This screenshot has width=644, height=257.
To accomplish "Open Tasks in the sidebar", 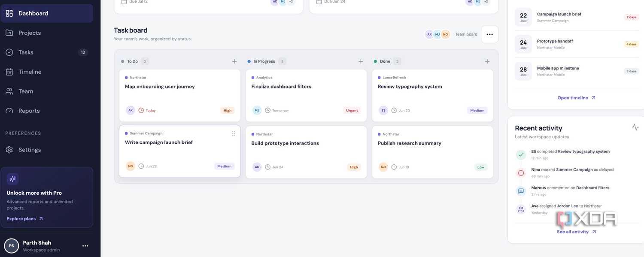I will pyautogui.click(x=46, y=52).
